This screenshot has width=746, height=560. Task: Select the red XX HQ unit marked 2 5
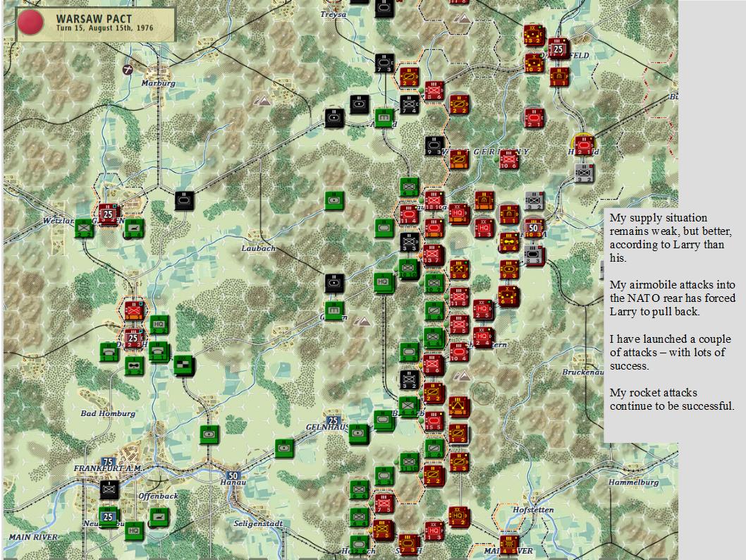(x=483, y=310)
